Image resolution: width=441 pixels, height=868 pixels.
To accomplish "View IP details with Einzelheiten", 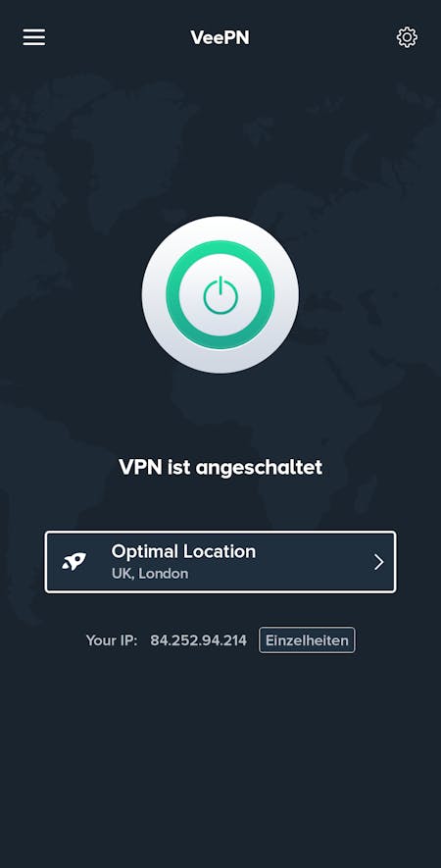I will pos(307,640).
